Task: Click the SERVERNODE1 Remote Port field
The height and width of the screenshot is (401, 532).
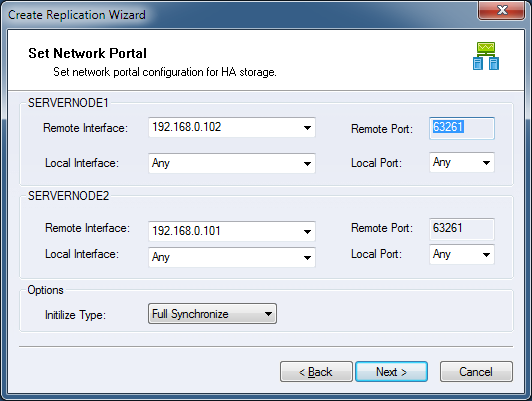Action: (x=462, y=128)
